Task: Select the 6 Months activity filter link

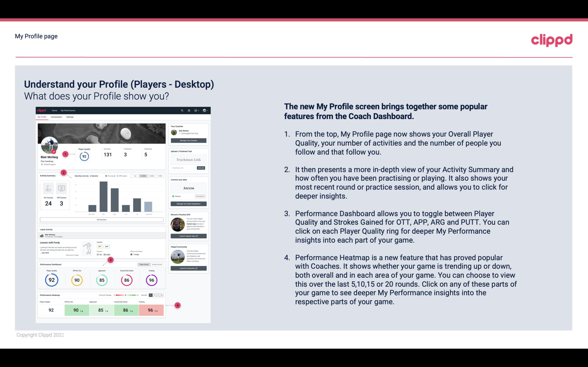Action: (144, 176)
